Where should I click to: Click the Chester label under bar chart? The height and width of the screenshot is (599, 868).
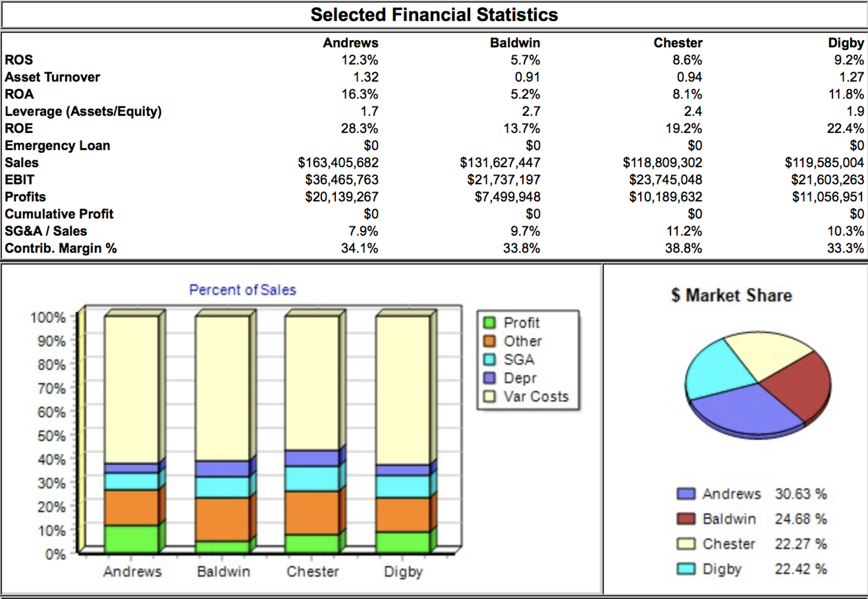pyautogui.click(x=313, y=571)
